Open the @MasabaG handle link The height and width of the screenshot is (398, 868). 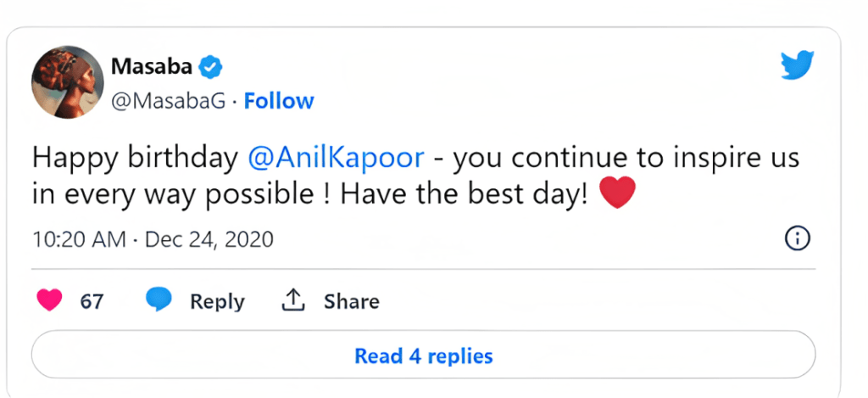pyautogui.click(x=168, y=101)
